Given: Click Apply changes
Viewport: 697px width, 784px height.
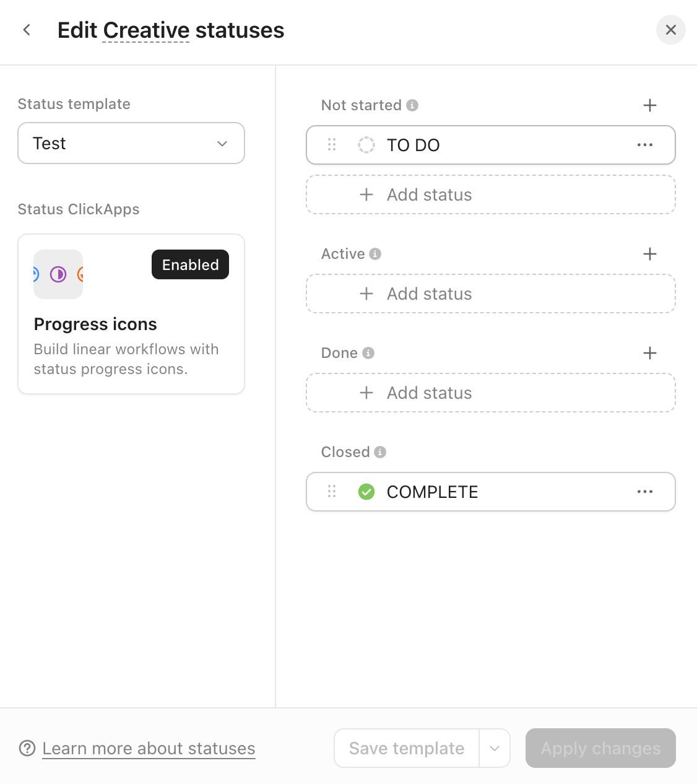Looking at the screenshot, I should 600,748.
